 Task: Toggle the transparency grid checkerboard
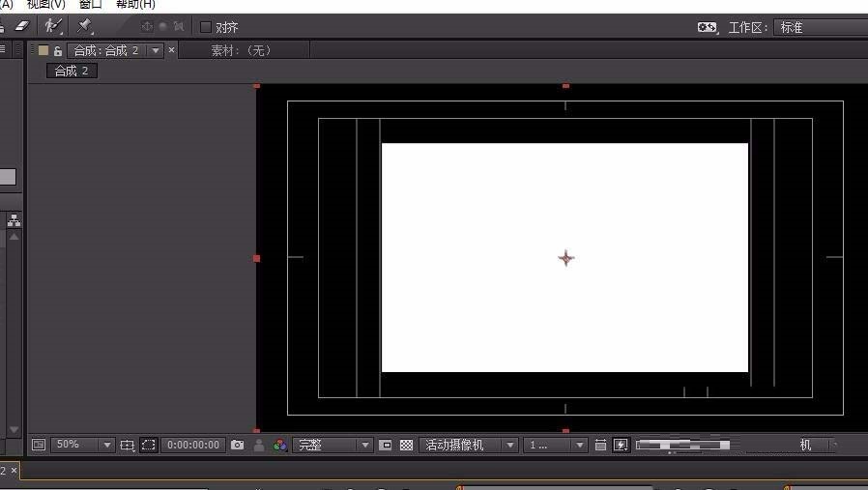point(406,446)
